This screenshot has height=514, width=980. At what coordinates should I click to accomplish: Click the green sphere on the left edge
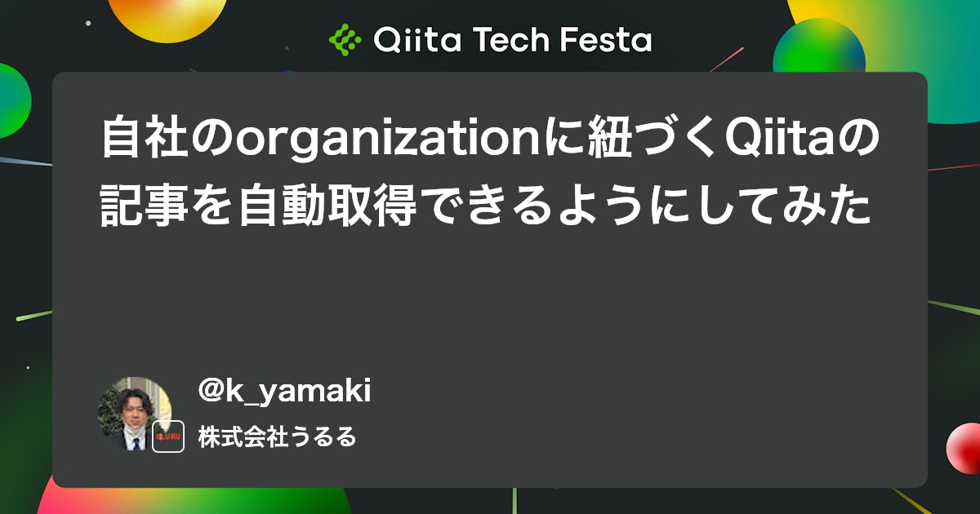14,100
